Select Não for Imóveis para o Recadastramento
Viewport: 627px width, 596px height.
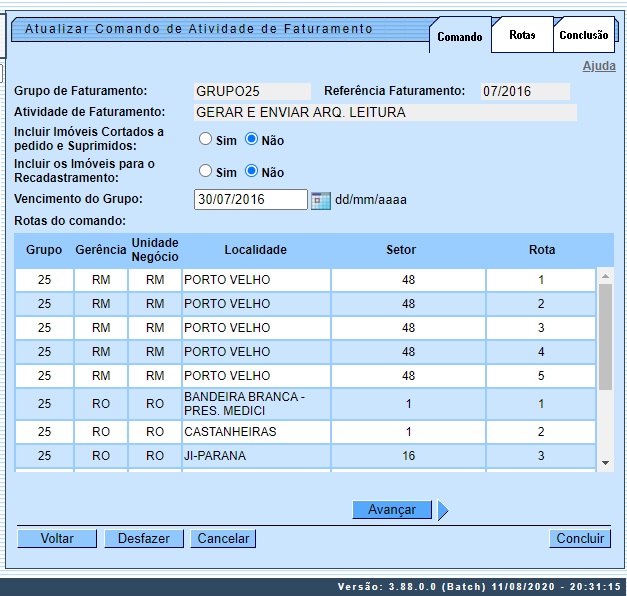click(x=252, y=171)
